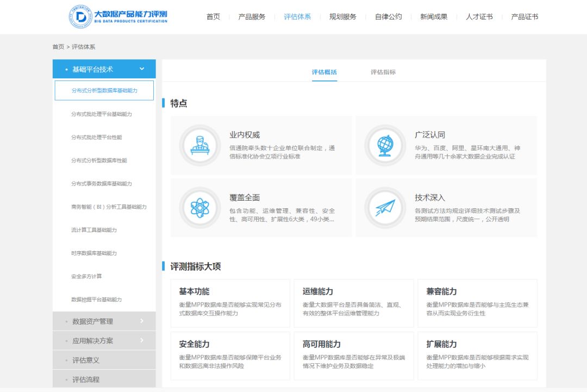587x392 pixels.
Task: Open 评估体系 navigation menu
Action: (297, 17)
